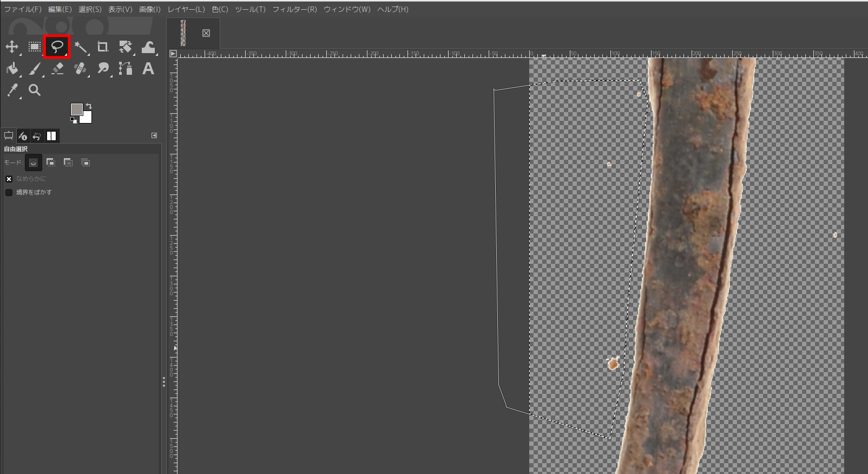Switch to the Images dock tab
This screenshot has height=474, width=868.
click(51, 135)
